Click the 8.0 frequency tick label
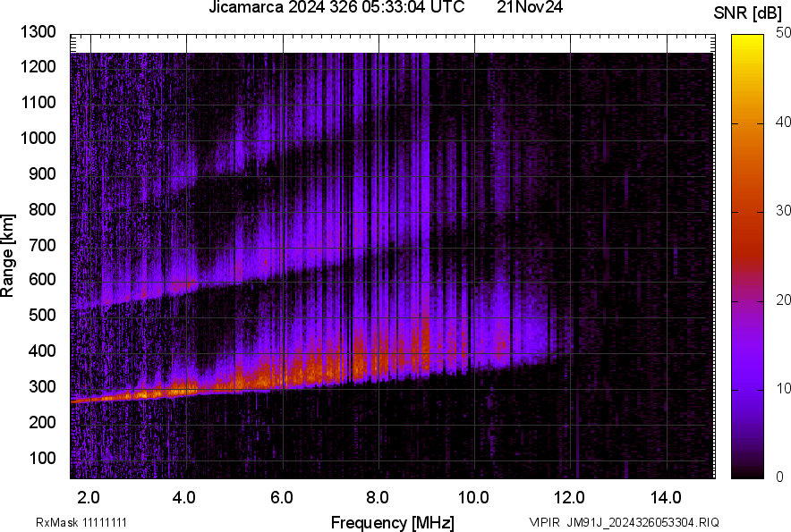The image size is (791, 532). tap(378, 497)
